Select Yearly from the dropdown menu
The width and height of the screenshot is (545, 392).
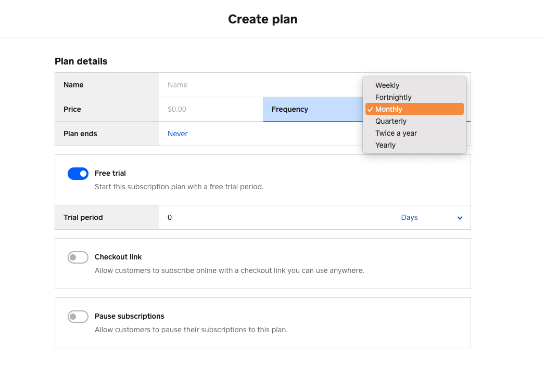[385, 145]
